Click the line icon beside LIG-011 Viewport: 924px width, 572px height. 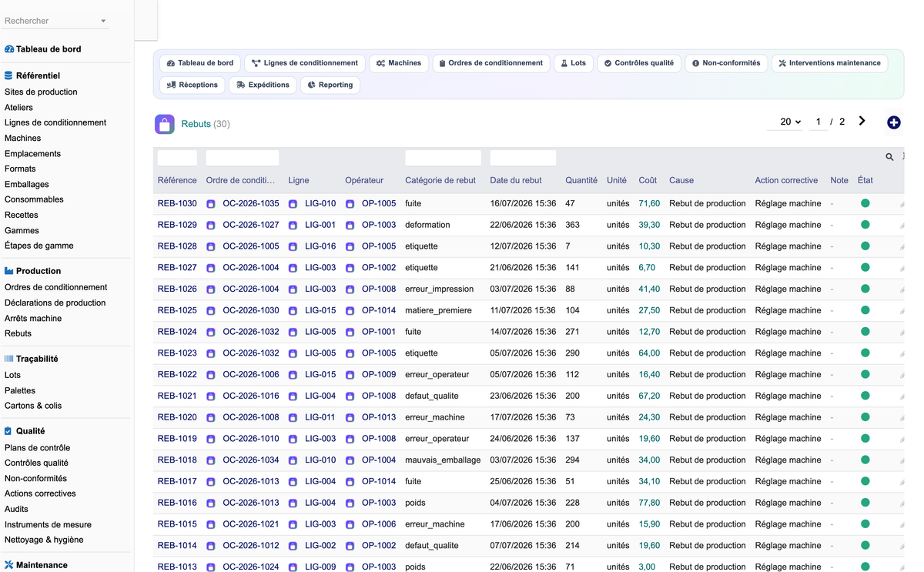click(293, 418)
